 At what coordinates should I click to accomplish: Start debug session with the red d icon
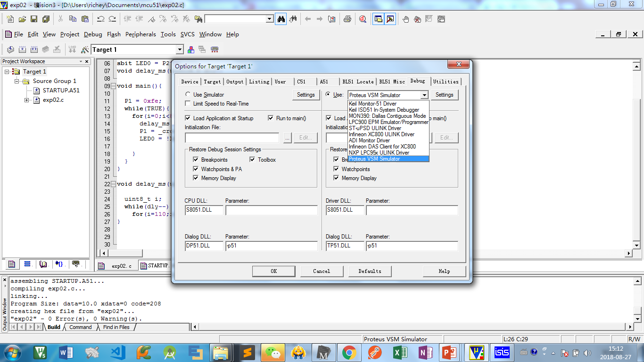[x=363, y=19]
